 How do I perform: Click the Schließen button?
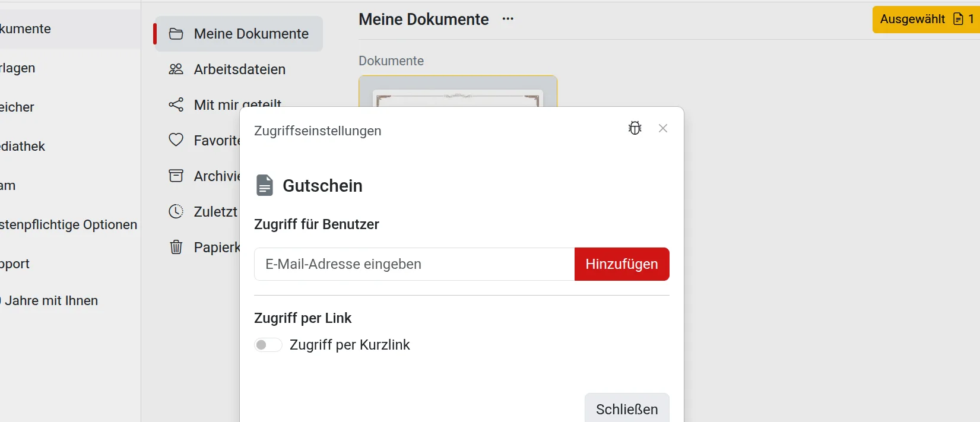(x=627, y=408)
